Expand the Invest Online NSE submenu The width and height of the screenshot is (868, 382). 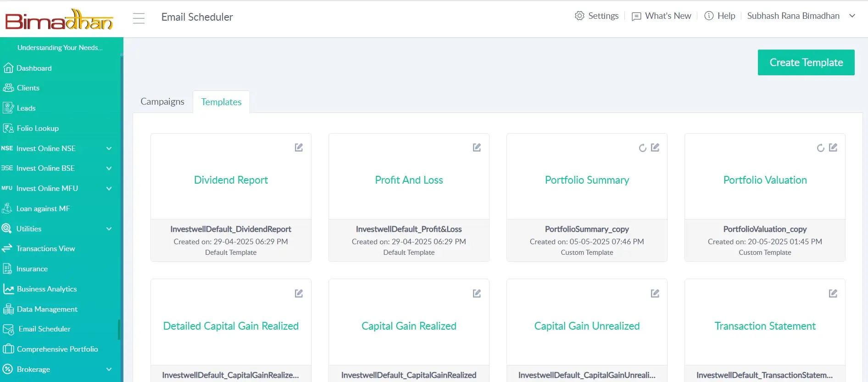coord(109,148)
